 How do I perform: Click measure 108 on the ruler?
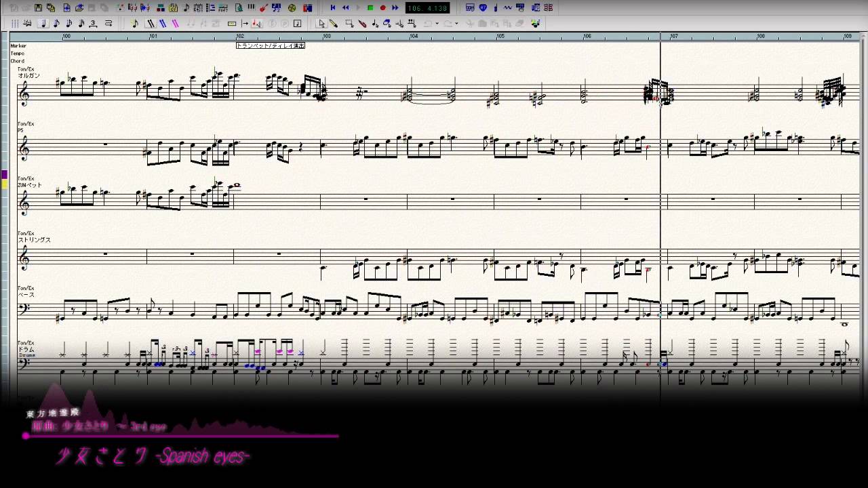click(761, 36)
